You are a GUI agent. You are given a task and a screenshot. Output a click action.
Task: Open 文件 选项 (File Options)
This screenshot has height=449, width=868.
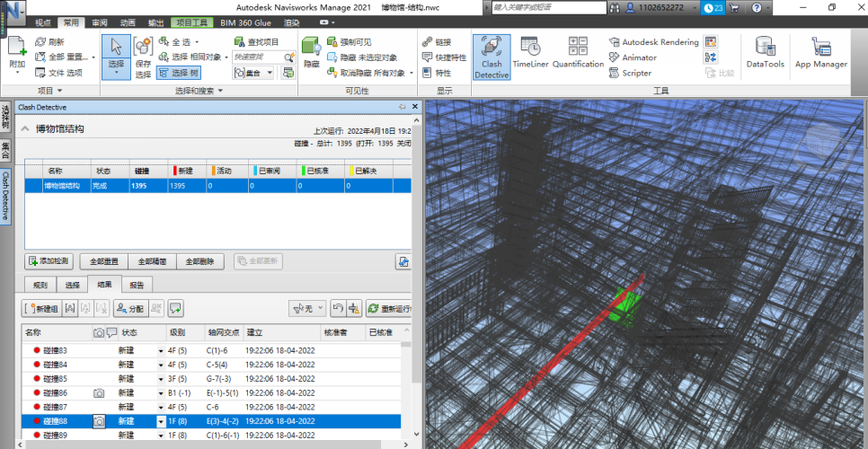pos(58,73)
